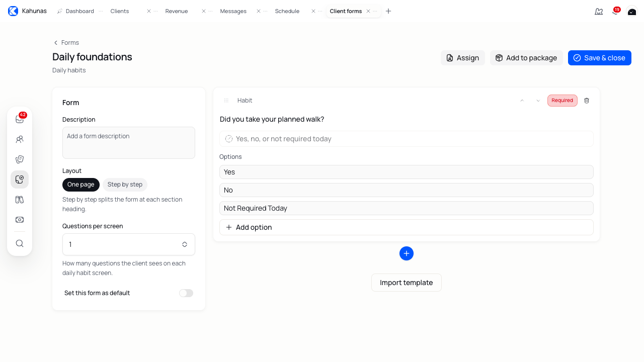Go back to Forms list
The width and height of the screenshot is (644, 362).
[66, 43]
